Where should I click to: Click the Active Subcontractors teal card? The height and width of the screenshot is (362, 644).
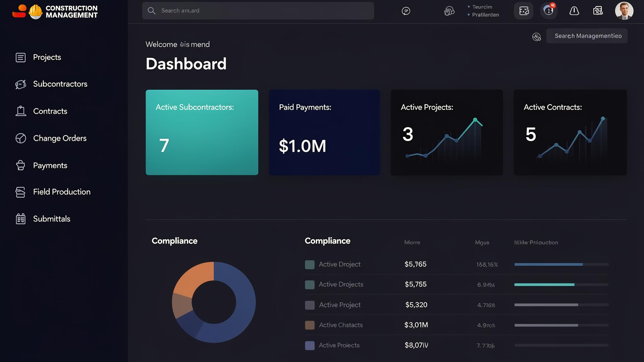pyautogui.click(x=202, y=132)
